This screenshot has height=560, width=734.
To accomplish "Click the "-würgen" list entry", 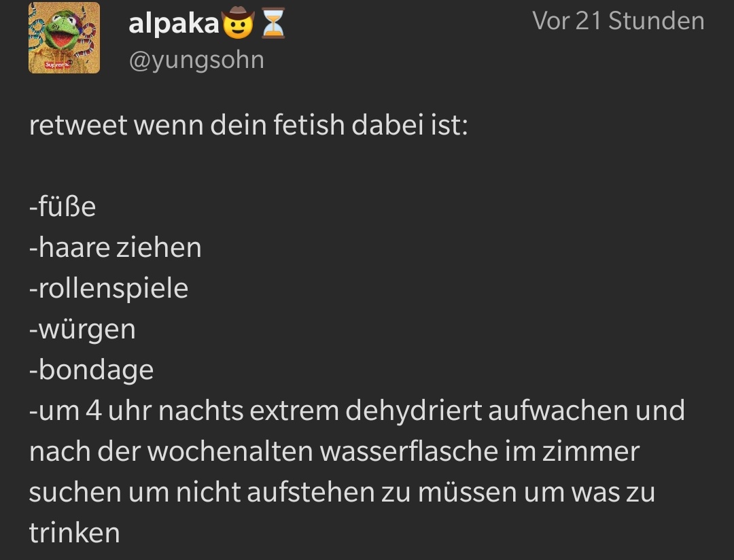I will click(x=82, y=329).
